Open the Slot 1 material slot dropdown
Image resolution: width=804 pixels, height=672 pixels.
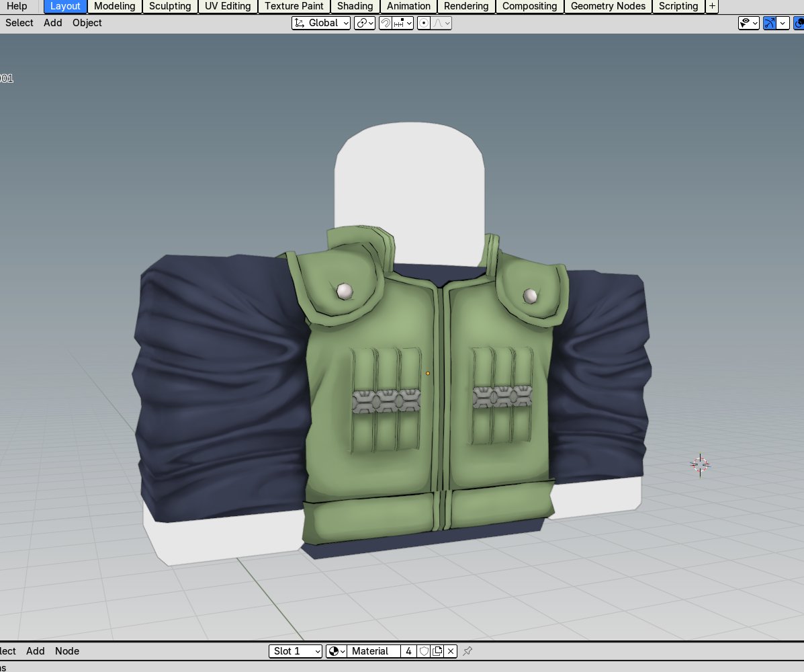[x=296, y=651]
